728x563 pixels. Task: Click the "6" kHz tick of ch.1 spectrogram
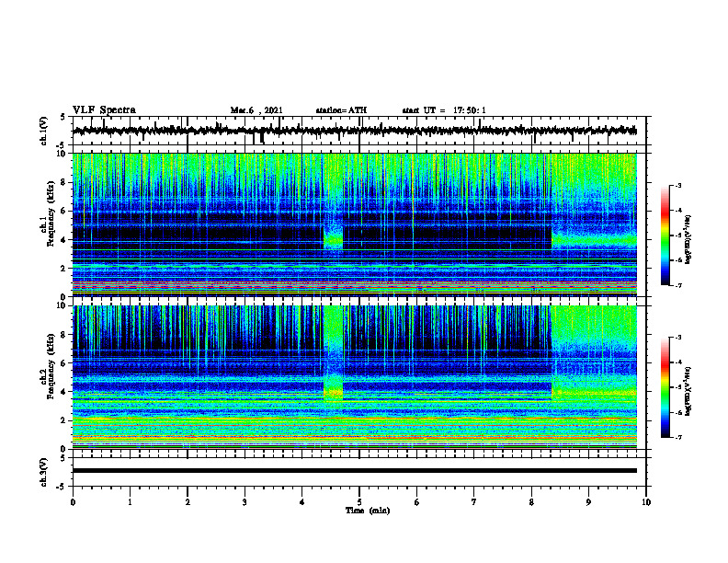[64, 212]
